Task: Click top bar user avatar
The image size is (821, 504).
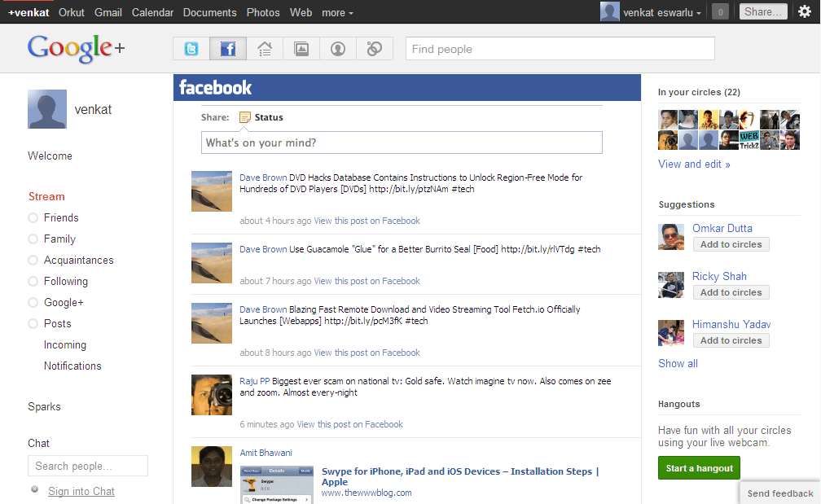Action: tap(609, 11)
